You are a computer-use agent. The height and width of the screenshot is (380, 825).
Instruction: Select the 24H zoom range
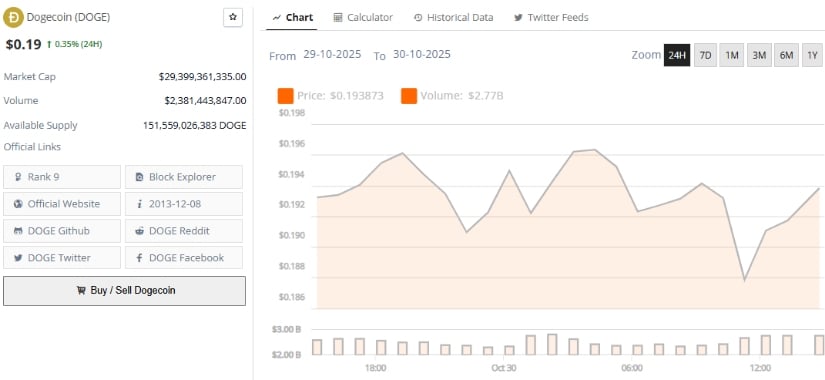tap(677, 55)
